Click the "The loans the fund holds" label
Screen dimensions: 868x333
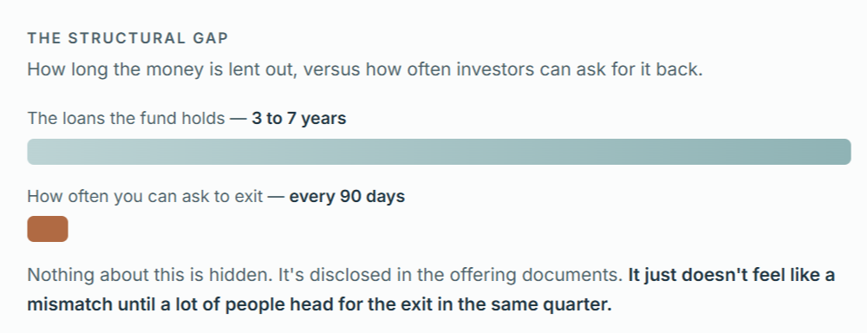pos(126,119)
